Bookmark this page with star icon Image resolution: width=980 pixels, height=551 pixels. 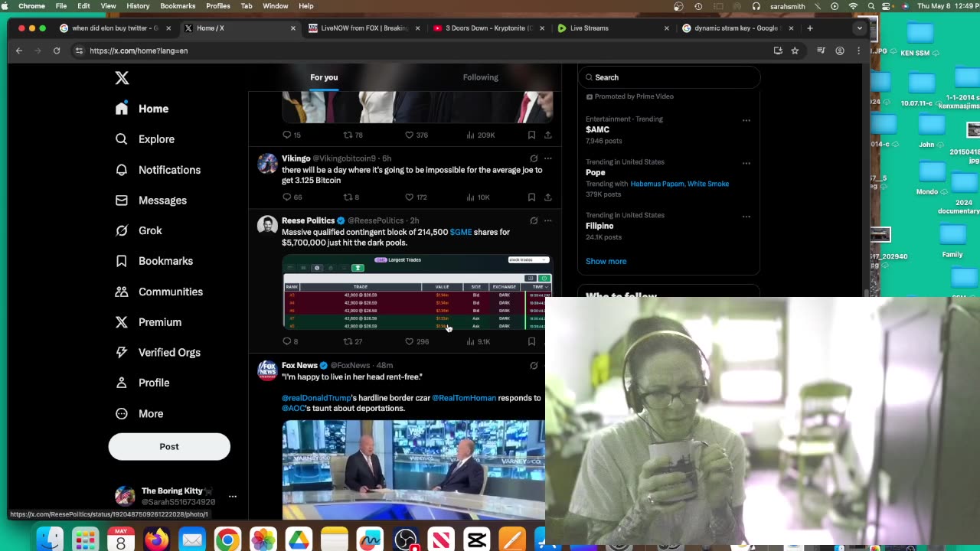(x=795, y=51)
